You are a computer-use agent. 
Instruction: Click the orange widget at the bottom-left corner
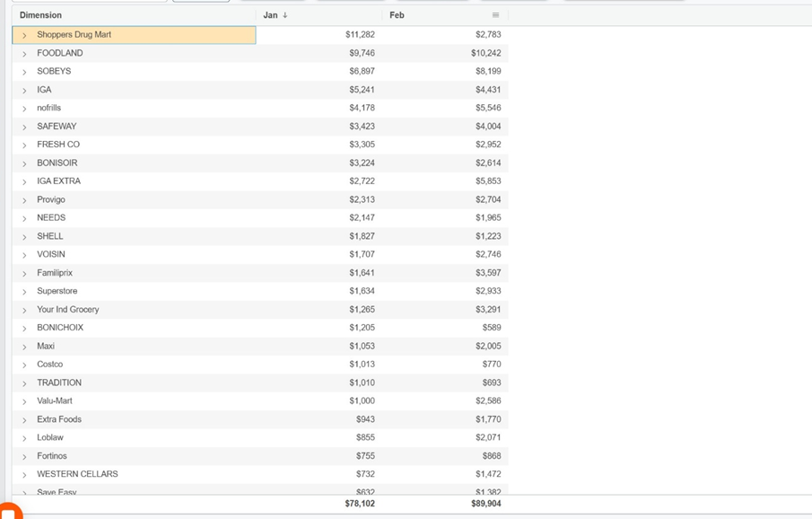pyautogui.click(x=9, y=511)
